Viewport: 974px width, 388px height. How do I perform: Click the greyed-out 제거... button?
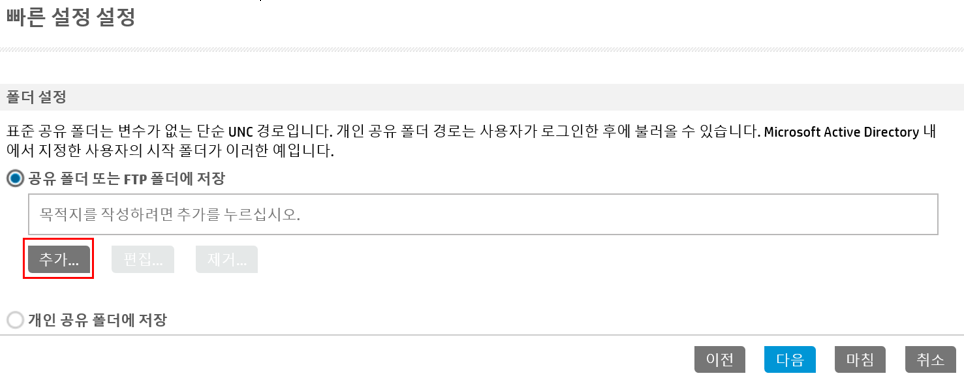(227, 259)
